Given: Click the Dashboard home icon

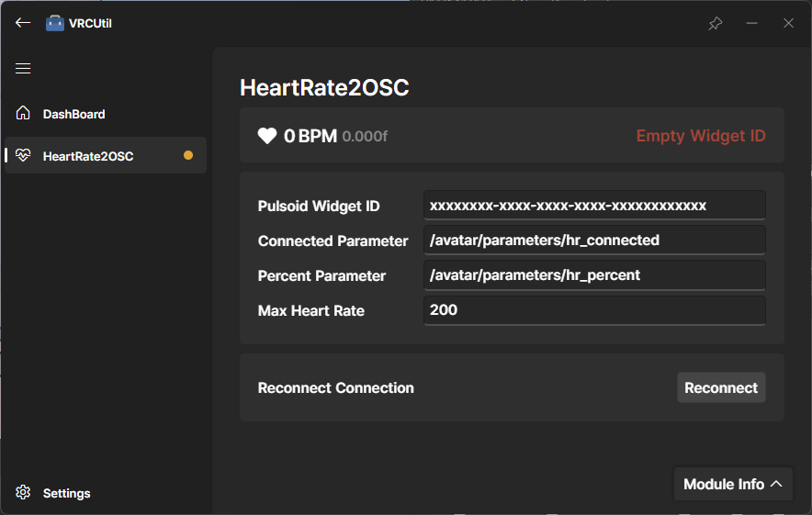Looking at the screenshot, I should pos(24,114).
